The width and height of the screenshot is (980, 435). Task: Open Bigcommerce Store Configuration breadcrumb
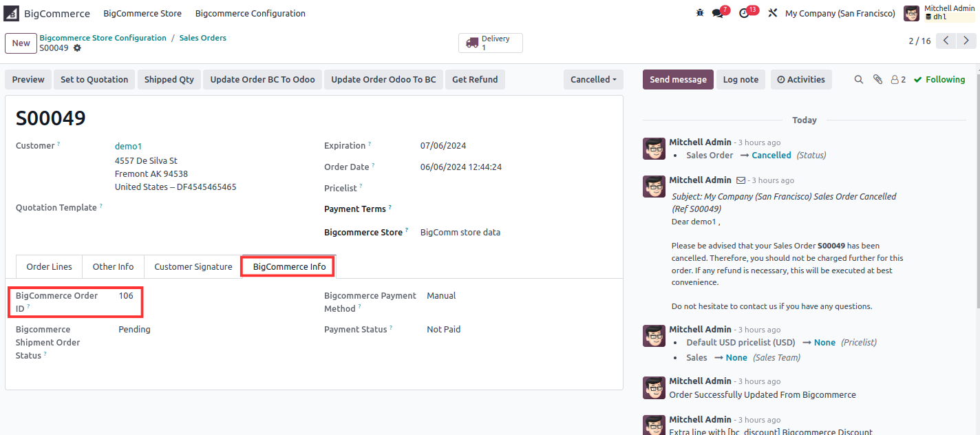[103, 38]
